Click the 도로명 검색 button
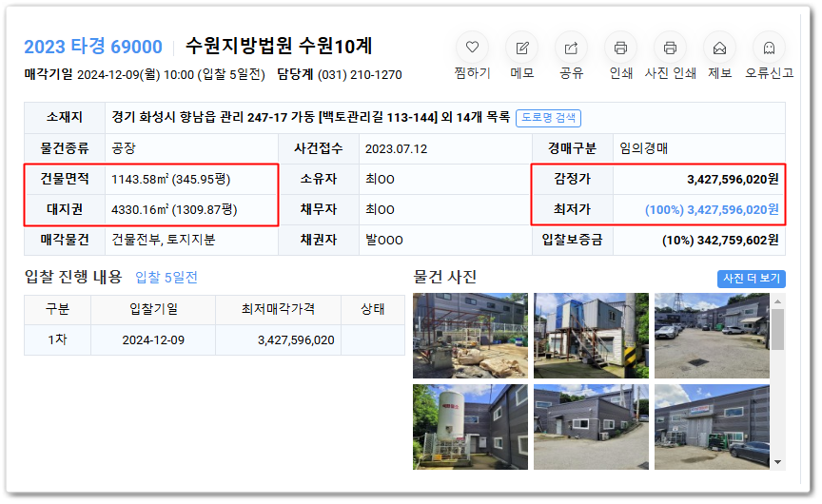The height and width of the screenshot is (504, 822). 548,118
